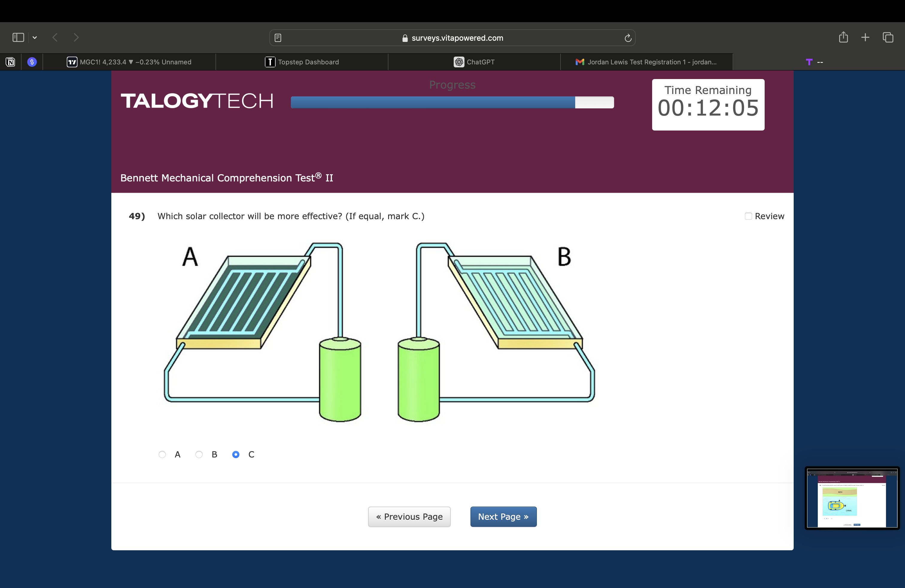This screenshot has width=905, height=588.
Task: Reload the page with the refresh icon
Action: point(628,38)
